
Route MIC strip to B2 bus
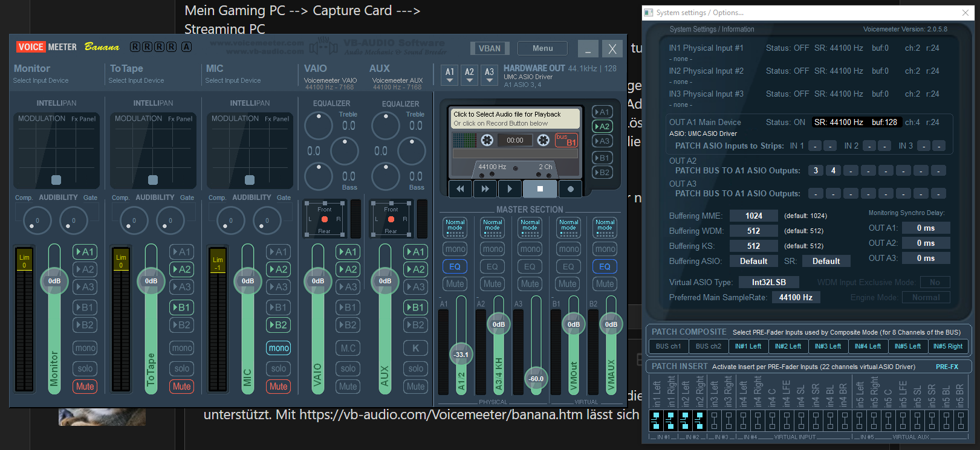279,325
